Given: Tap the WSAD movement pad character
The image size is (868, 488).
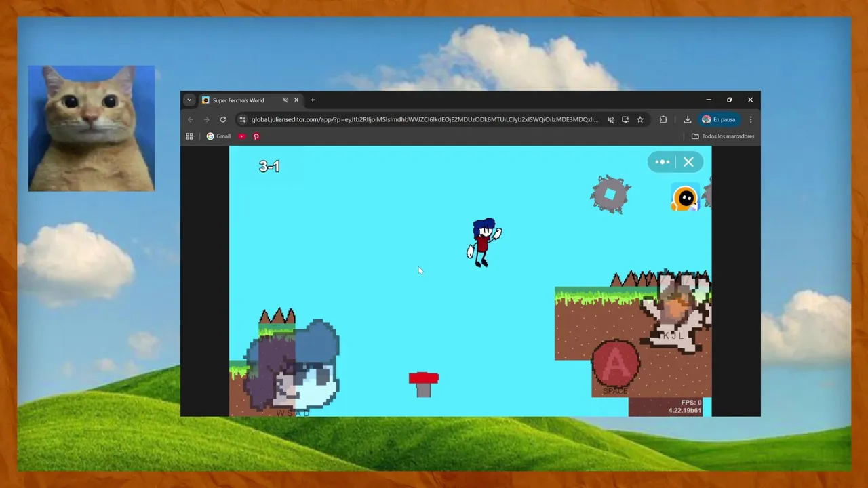Looking at the screenshot, I should click(x=292, y=366).
